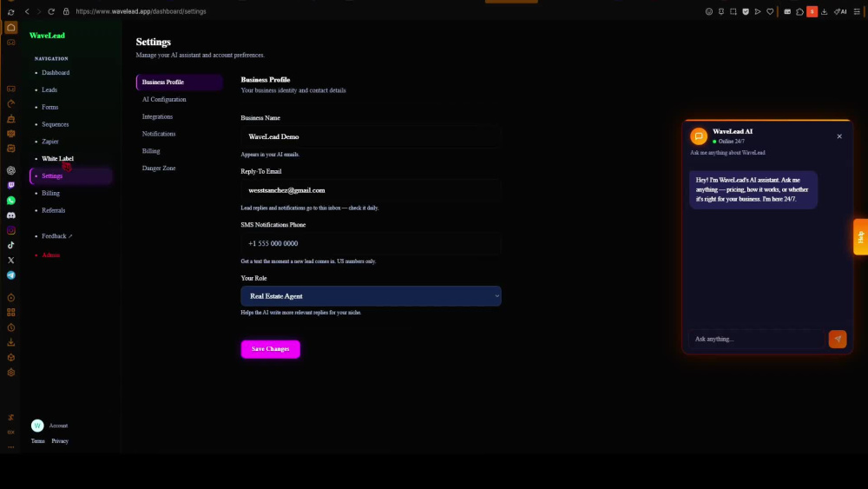Open the Privacy link

pyautogui.click(x=60, y=441)
